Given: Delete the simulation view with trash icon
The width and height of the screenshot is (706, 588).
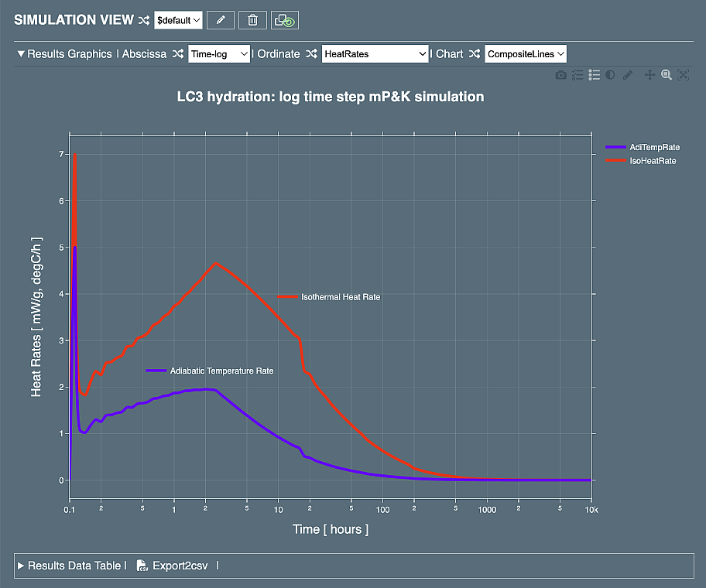Looking at the screenshot, I should point(252,21).
